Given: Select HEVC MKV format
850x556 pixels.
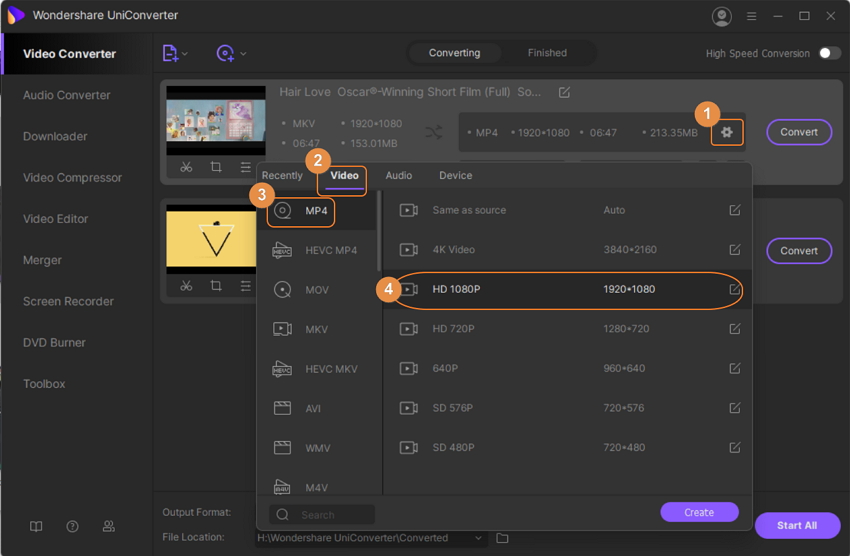Looking at the screenshot, I should pyautogui.click(x=317, y=368).
